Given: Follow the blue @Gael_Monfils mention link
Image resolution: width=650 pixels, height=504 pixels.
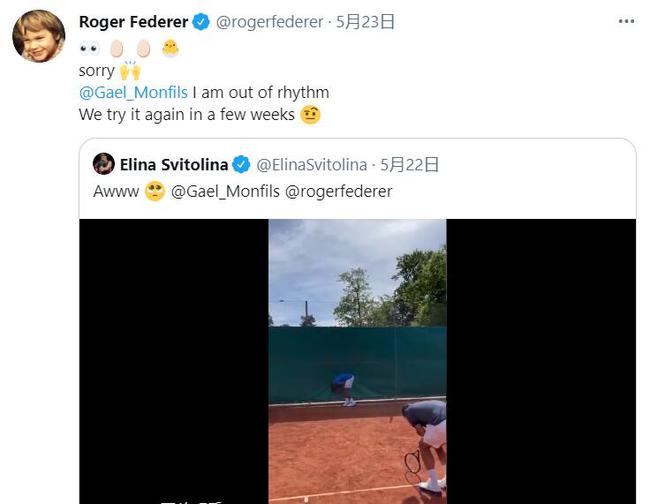Looking at the screenshot, I should (133, 92).
